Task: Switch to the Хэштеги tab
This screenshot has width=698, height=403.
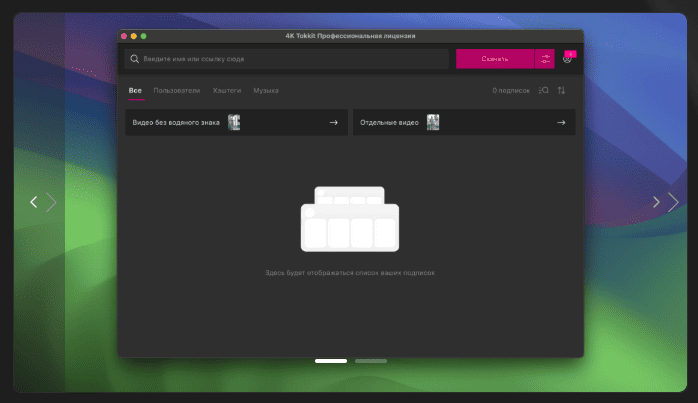Action: 227,90
